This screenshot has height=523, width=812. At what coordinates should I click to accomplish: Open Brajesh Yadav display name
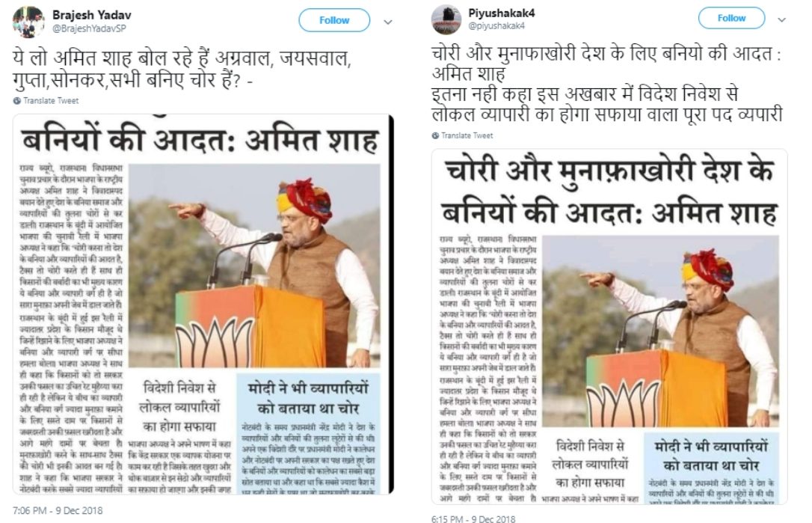91,15
